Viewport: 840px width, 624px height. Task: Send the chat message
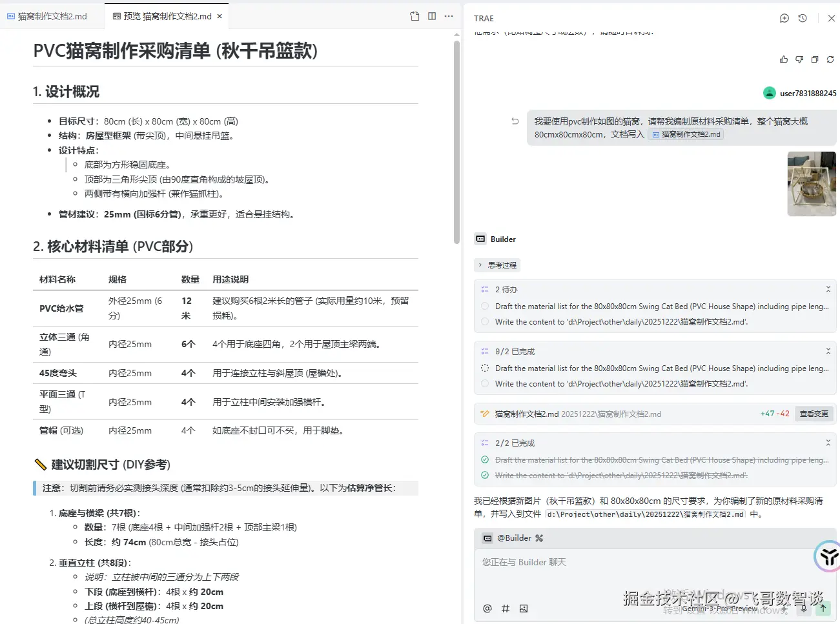pos(823,608)
